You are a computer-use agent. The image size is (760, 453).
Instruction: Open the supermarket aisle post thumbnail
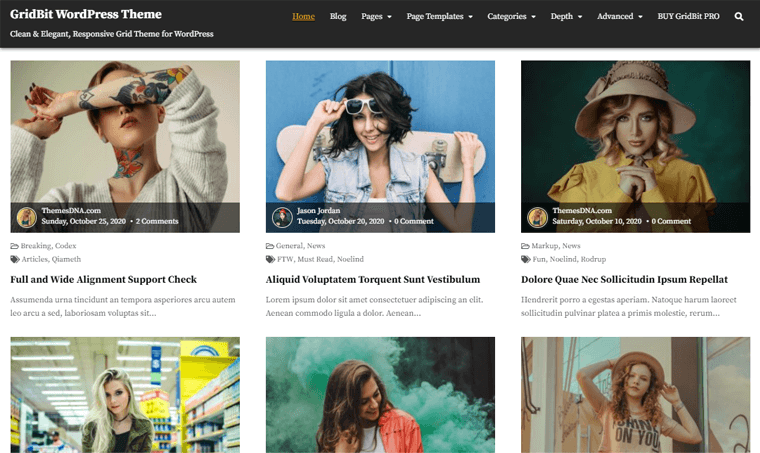(125, 395)
